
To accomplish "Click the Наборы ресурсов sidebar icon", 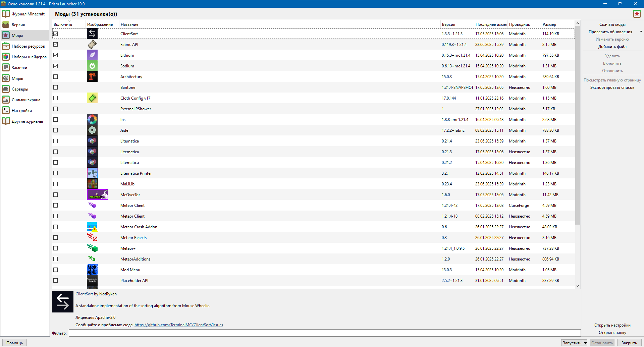I will [6, 46].
